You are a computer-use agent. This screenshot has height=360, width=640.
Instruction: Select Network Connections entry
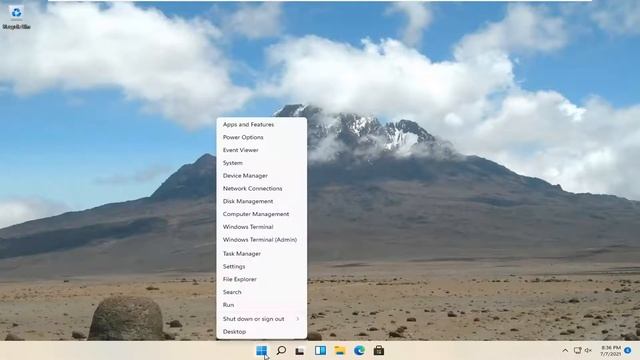[262, 189]
